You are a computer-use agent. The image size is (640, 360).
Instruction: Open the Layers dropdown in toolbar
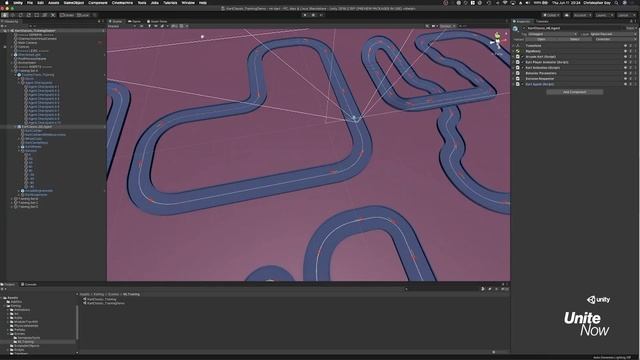tap(604, 15)
